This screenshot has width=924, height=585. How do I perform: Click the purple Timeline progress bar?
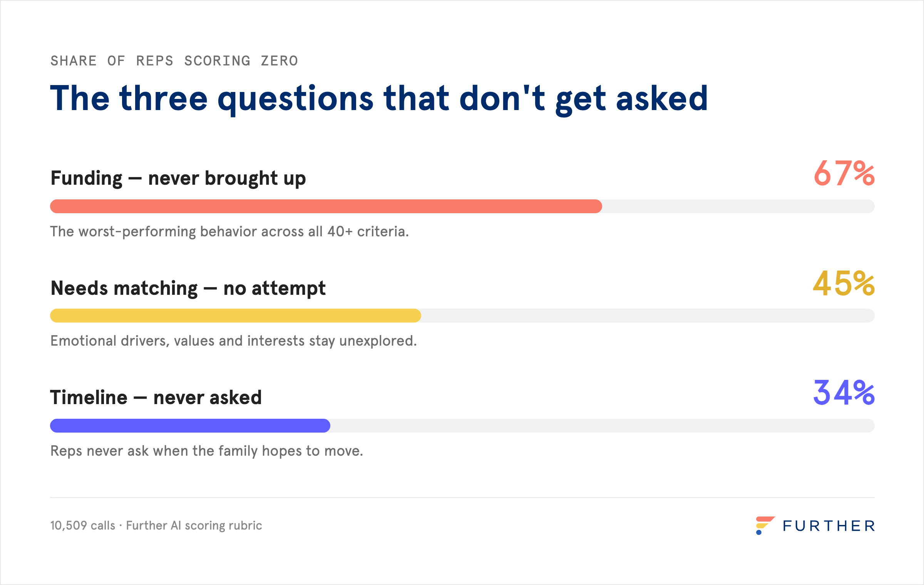pyautogui.click(x=190, y=426)
